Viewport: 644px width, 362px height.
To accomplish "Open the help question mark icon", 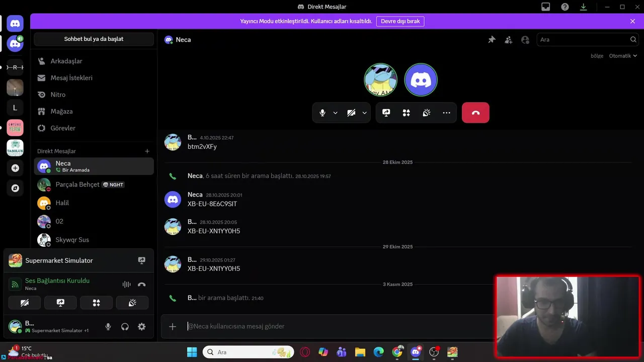I will click(565, 7).
